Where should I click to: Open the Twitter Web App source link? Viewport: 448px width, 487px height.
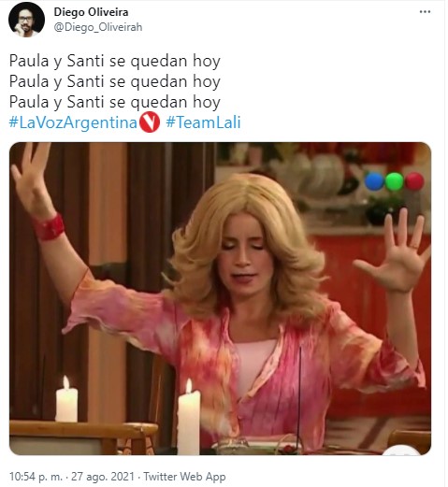184,477
